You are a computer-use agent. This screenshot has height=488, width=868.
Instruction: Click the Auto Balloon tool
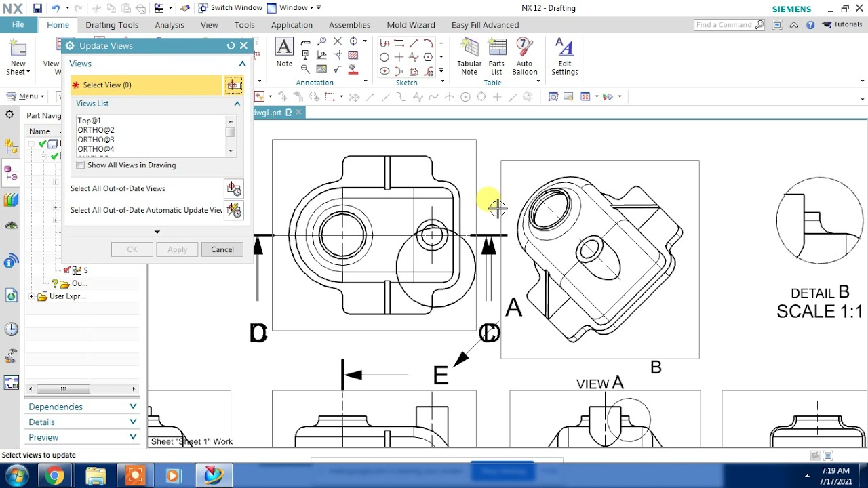pos(524,57)
